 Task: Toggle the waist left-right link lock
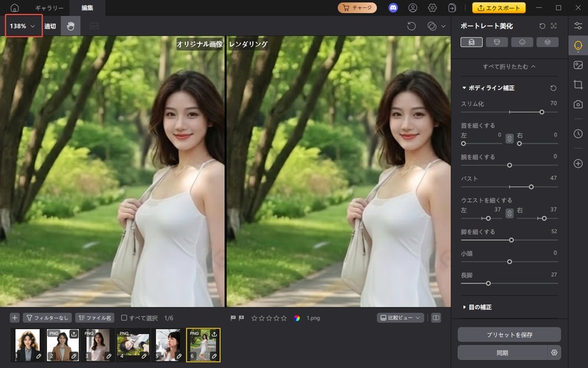pyautogui.click(x=509, y=213)
